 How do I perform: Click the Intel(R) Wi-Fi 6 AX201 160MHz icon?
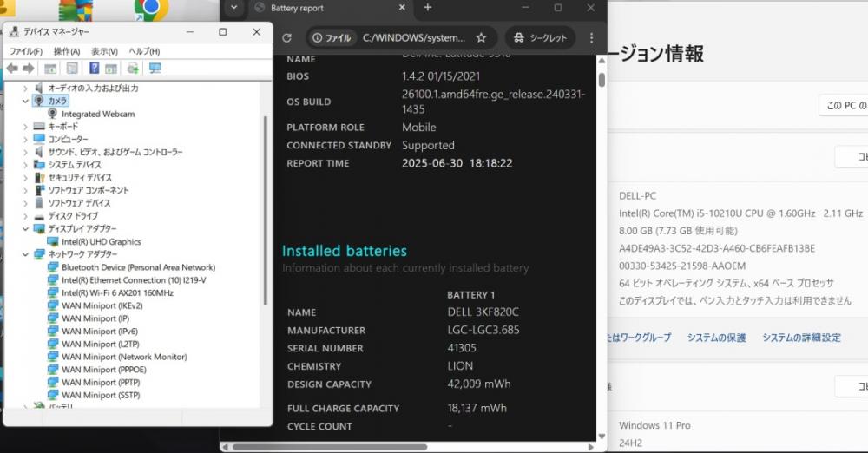coord(53,292)
